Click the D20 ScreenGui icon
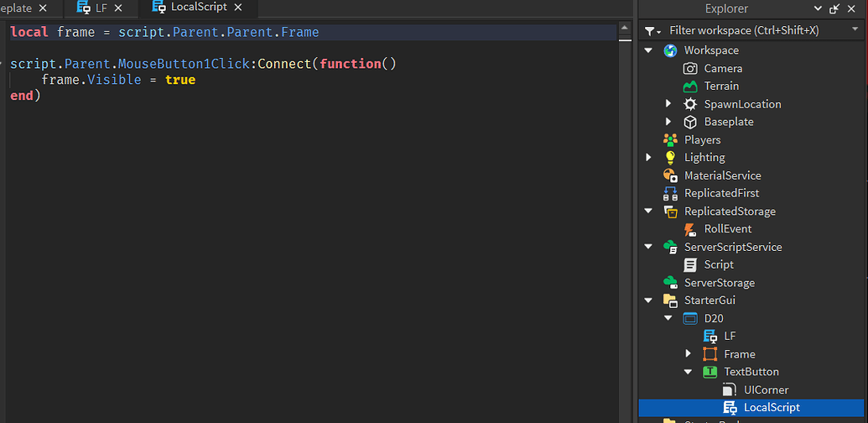Screen dimensions: 868x423 690,318
